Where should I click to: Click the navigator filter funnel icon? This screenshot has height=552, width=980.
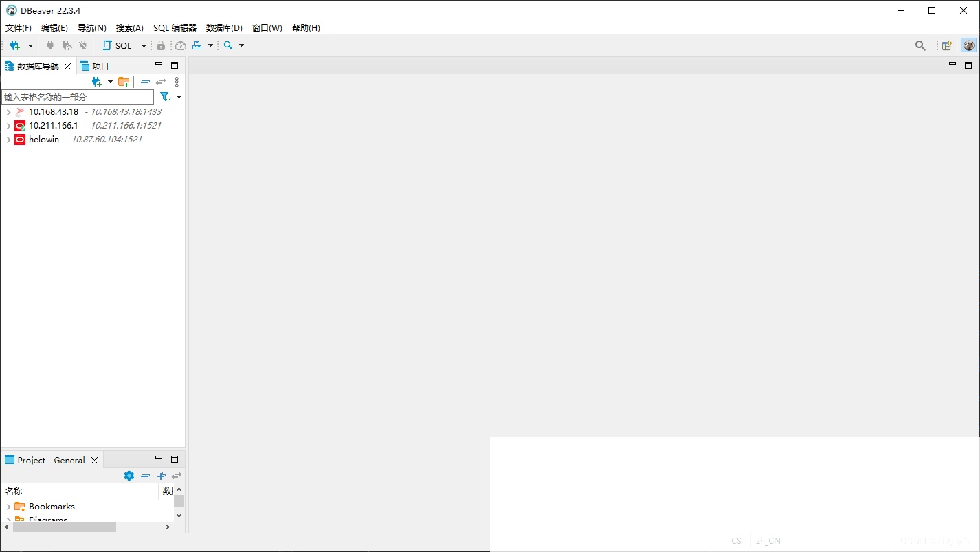165,97
